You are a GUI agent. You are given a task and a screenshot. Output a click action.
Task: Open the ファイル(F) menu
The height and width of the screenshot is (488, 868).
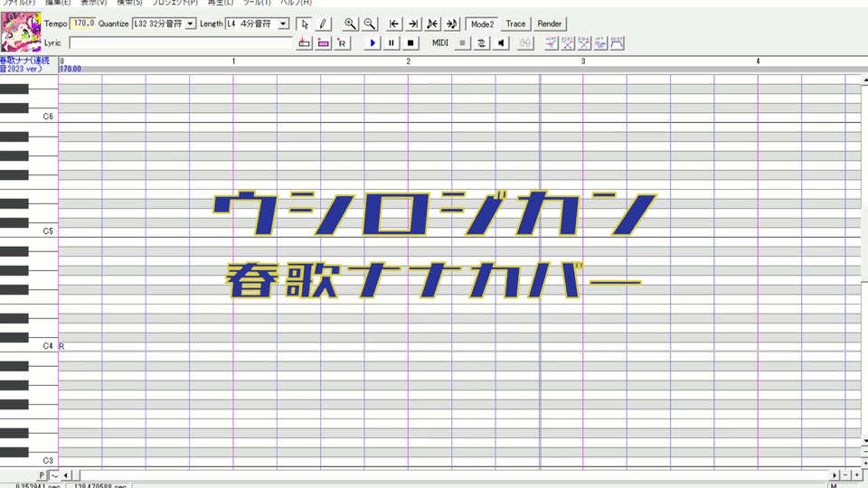19,2
